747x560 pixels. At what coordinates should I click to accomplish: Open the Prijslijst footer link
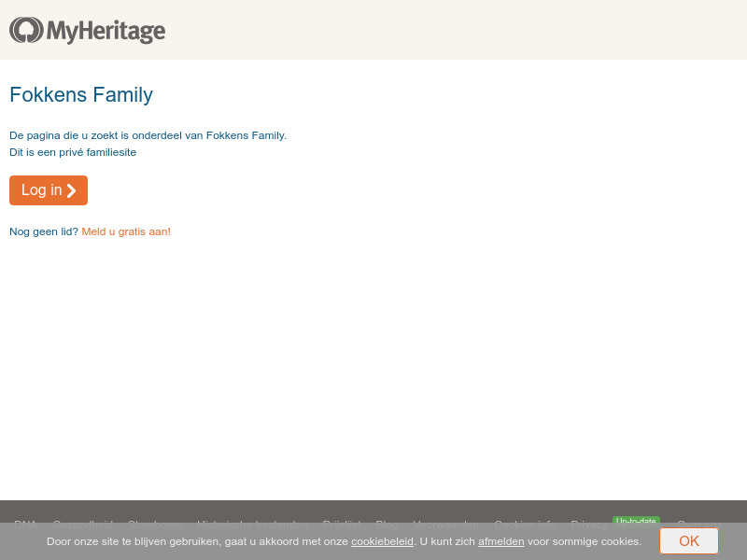[x=342, y=525]
